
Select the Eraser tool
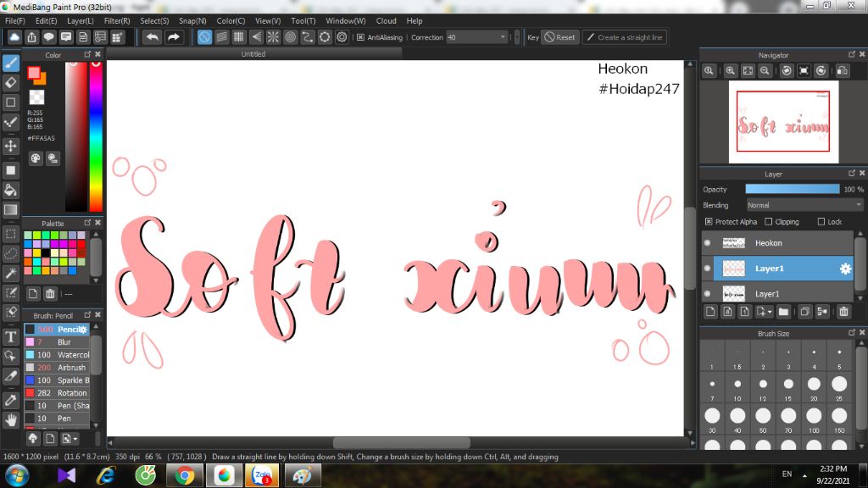point(10,83)
